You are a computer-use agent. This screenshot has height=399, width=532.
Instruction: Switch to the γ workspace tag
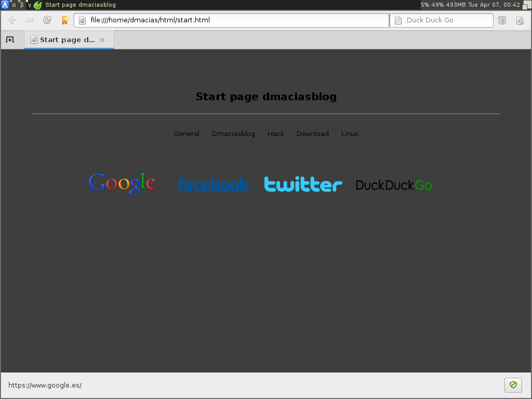click(30, 5)
